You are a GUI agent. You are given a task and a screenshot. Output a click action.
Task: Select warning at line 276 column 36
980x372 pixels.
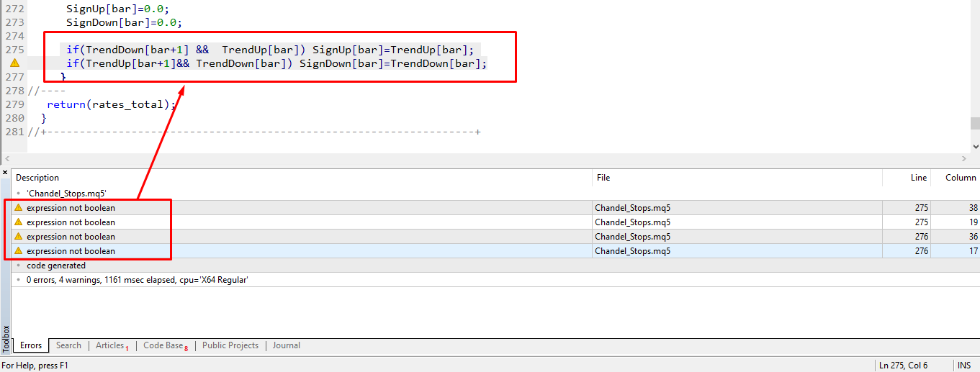pyautogui.click(x=495, y=237)
